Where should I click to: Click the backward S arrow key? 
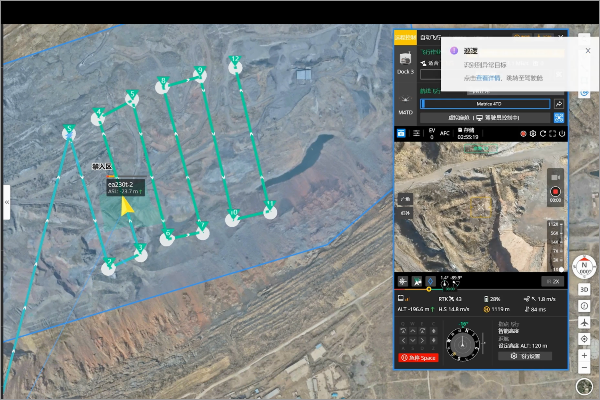click(412, 340)
